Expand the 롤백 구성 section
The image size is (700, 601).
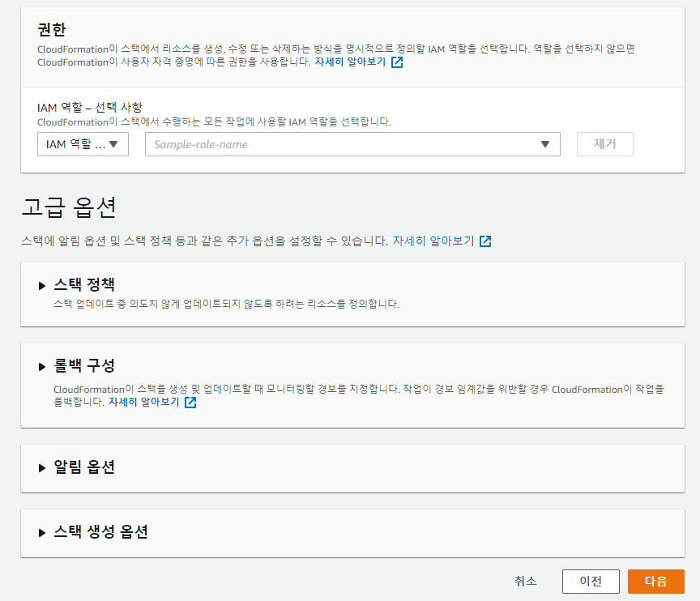click(x=42, y=367)
